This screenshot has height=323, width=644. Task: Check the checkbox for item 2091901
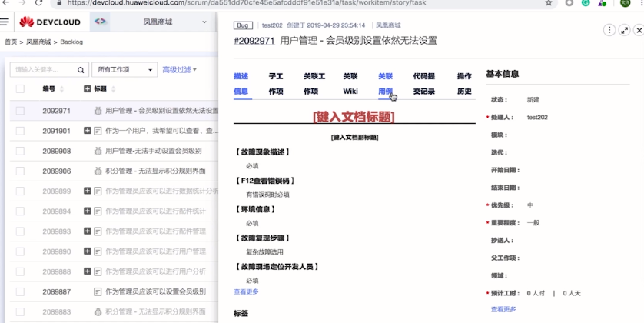tap(20, 131)
